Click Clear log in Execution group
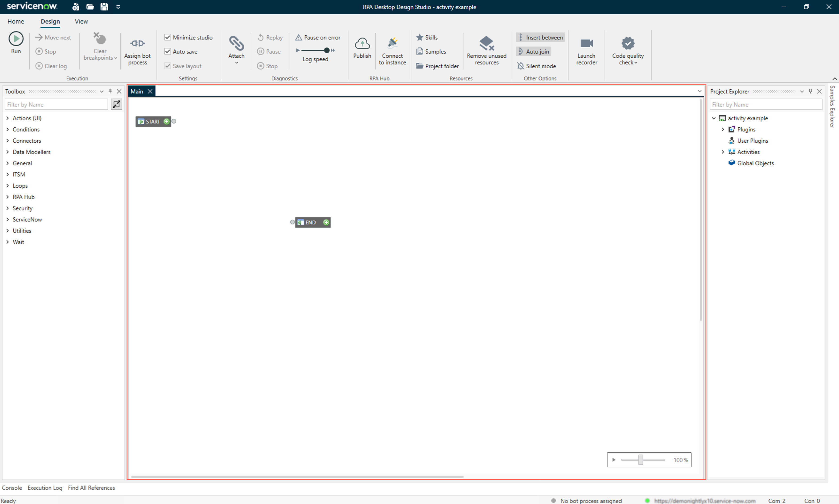The width and height of the screenshot is (839, 504). pos(51,66)
